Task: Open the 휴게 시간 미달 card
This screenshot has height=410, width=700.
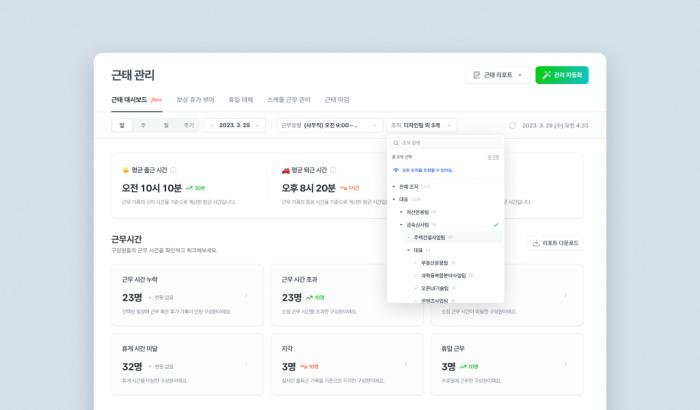Action: pos(187,364)
